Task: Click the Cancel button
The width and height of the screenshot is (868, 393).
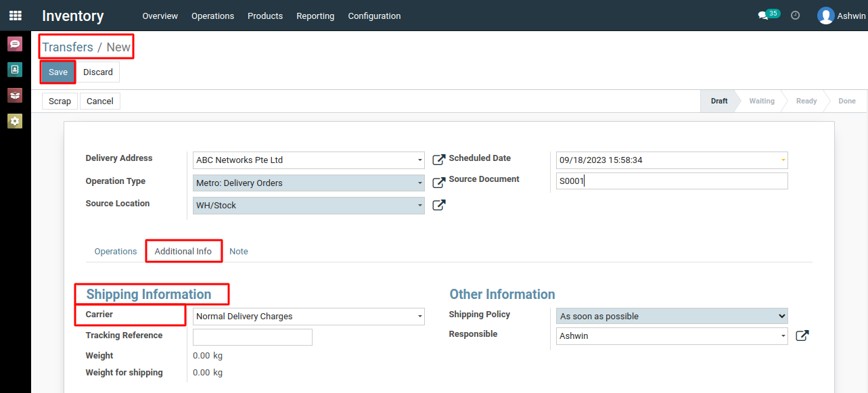Action: click(x=100, y=101)
